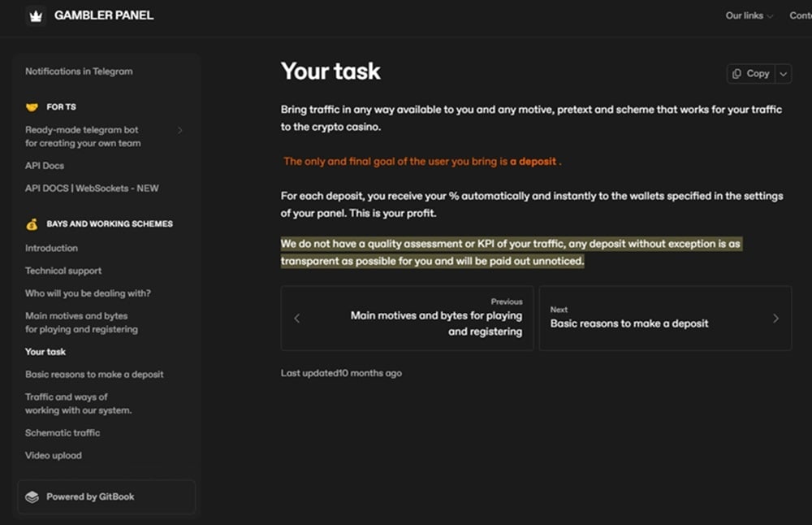
Task: Click the chevron beside Ready-made telegram bot
Action: [x=180, y=130]
